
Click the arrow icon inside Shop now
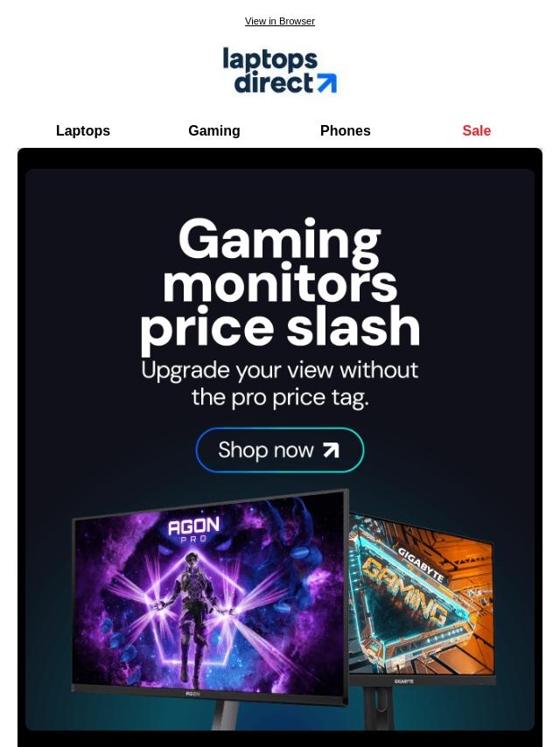[x=331, y=450]
